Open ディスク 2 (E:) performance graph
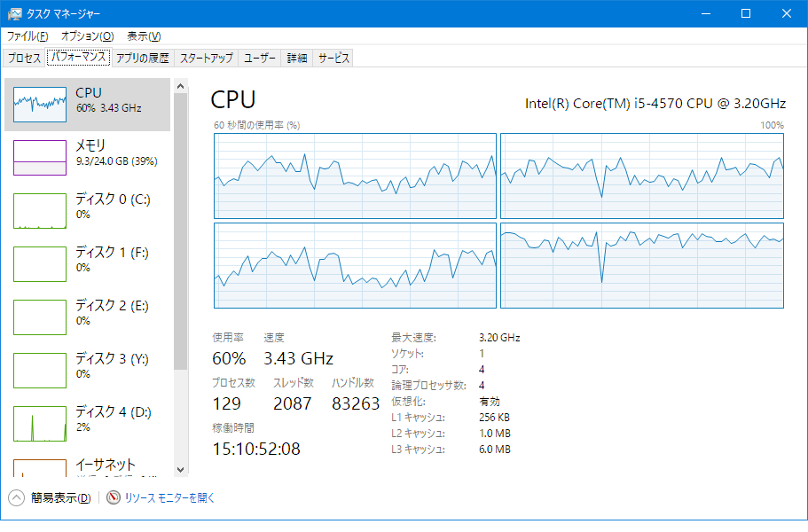Viewport: 808px width, 532px height. pyautogui.click(x=40, y=317)
